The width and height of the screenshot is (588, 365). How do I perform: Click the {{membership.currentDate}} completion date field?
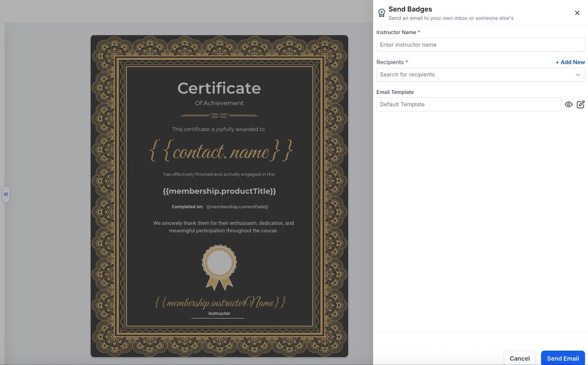coord(237,207)
